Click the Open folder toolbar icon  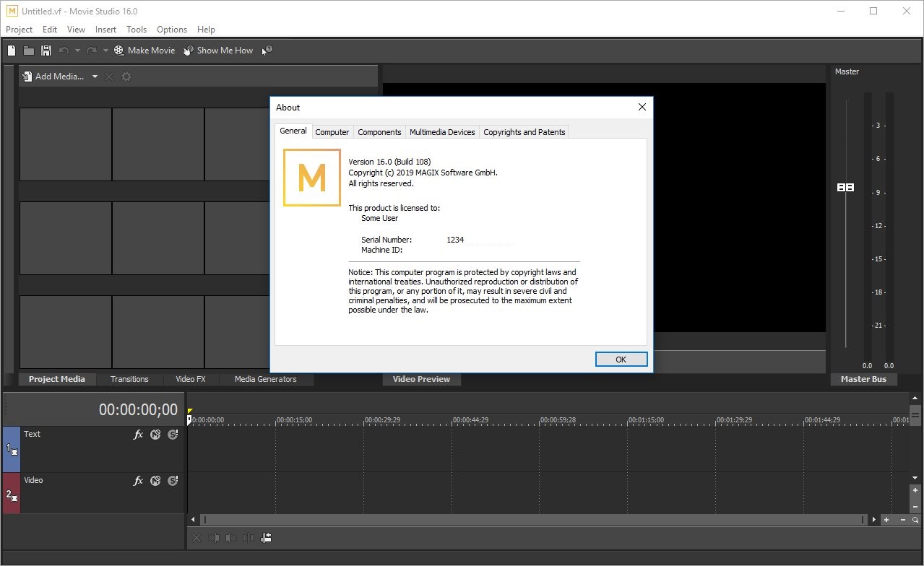[29, 51]
